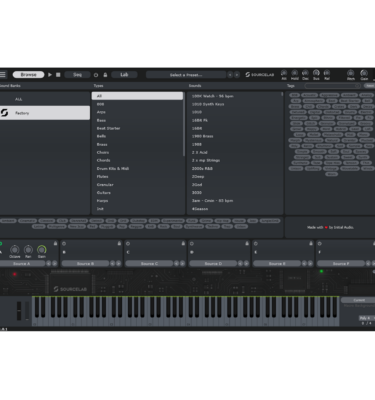Click the Source A Pan knob
Image resolution: width=375 pixels, height=400 pixels.
28,249
